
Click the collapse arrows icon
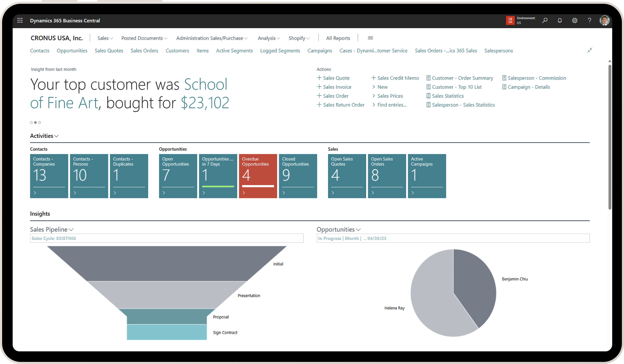[x=590, y=50]
